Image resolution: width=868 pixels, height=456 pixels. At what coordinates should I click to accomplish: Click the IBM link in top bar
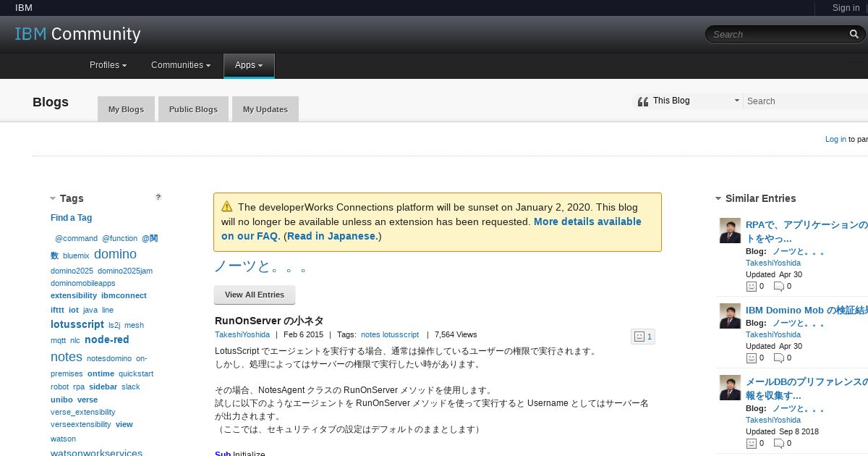24,8
